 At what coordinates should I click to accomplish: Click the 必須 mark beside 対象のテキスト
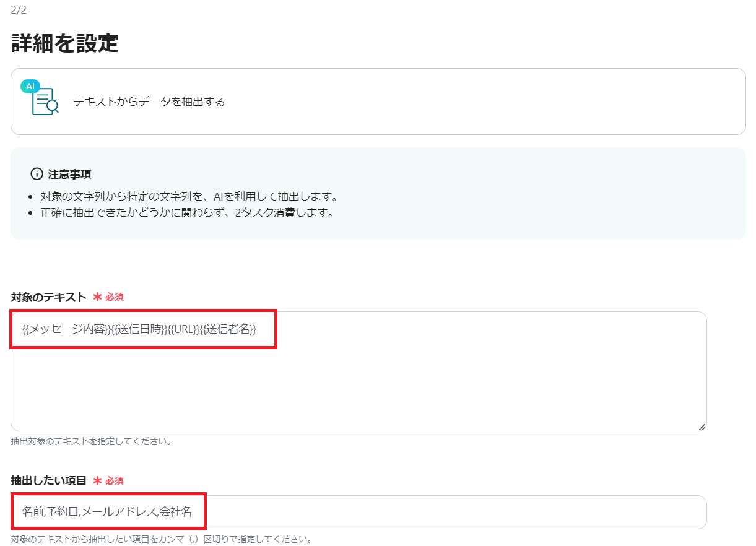tap(108, 297)
